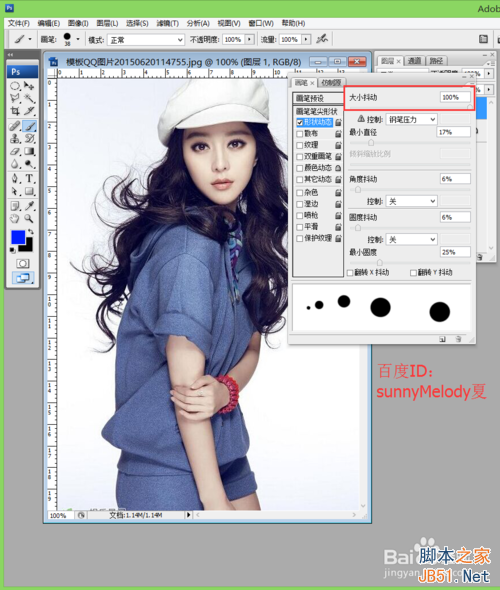Select the Horizontal Type tool

(30, 178)
